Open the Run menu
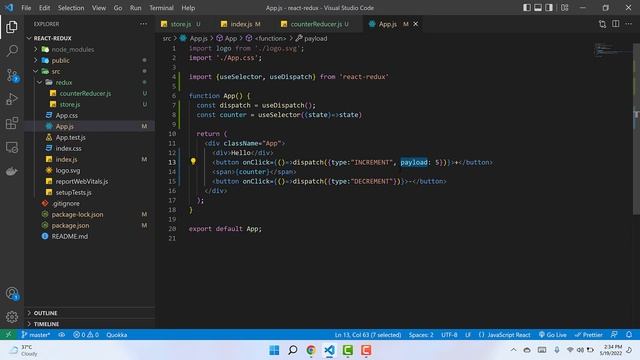The image size is (640, 360). tap(136, 8)
